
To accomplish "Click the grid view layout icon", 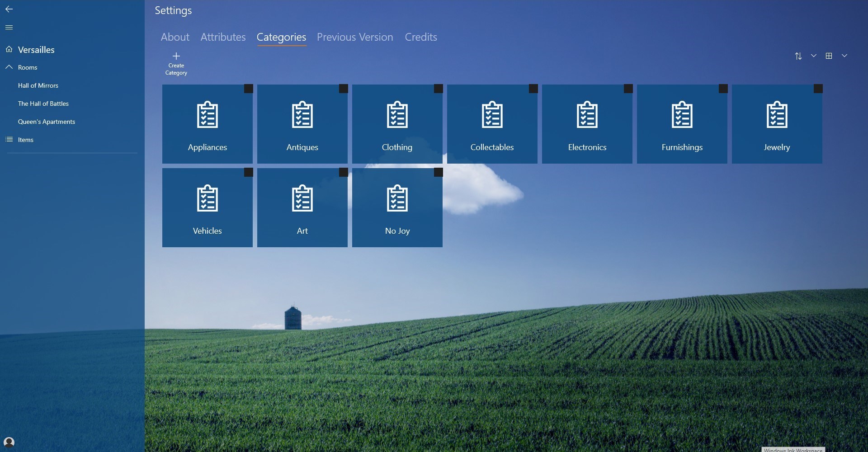I will (x=829, y=56).
